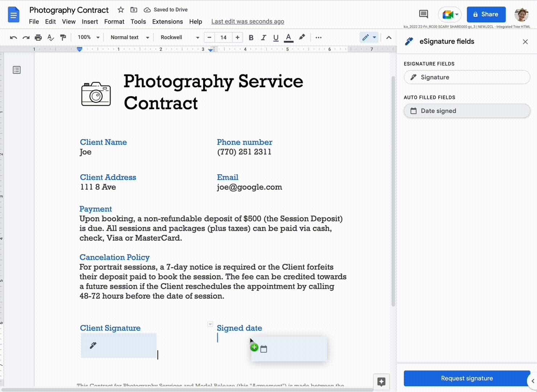Open the Insert menu

(x=90, y=21)
